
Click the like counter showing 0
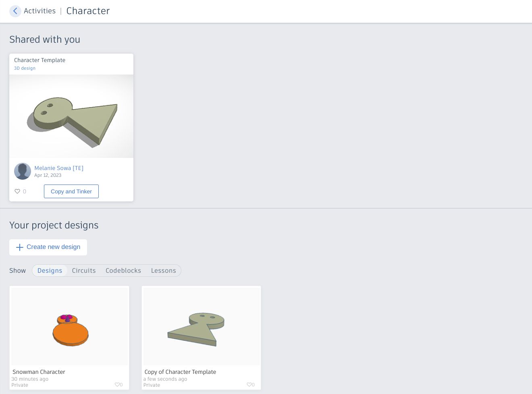(25, 191)
